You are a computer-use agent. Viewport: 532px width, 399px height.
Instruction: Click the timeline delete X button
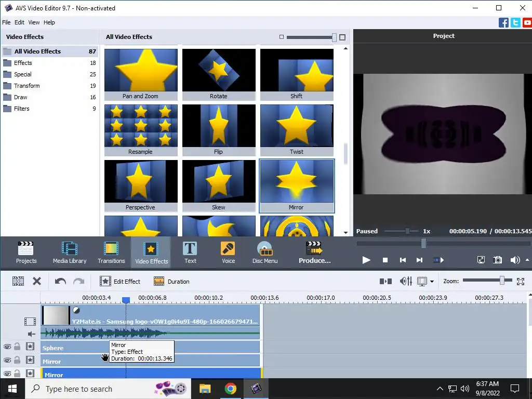[x=37, y=281]
